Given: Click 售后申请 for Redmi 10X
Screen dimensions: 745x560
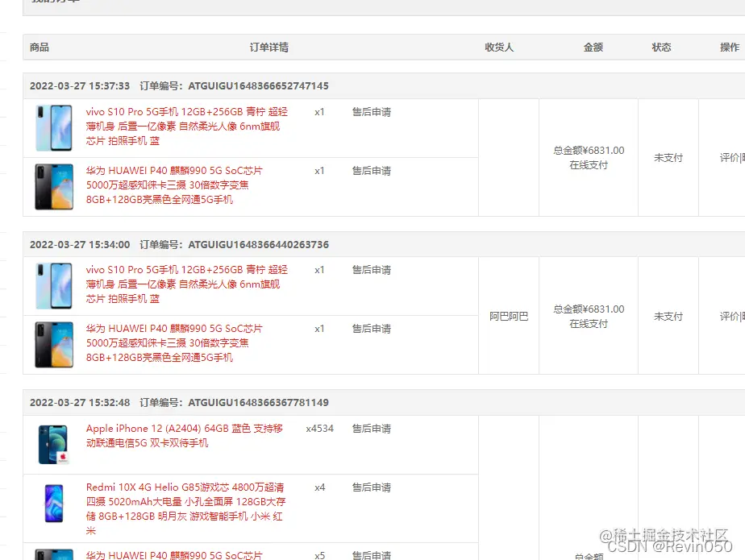Looking at the screenshot, I should coord(372,487).
